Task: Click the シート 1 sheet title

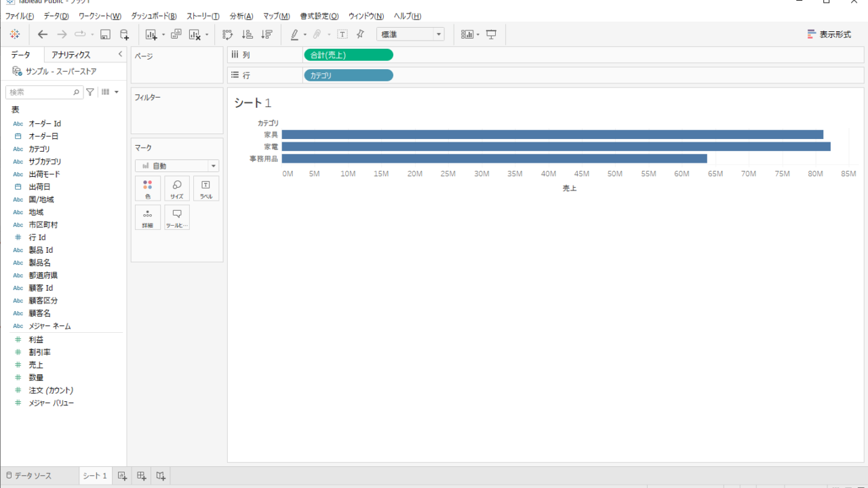Action: point(253,103)
